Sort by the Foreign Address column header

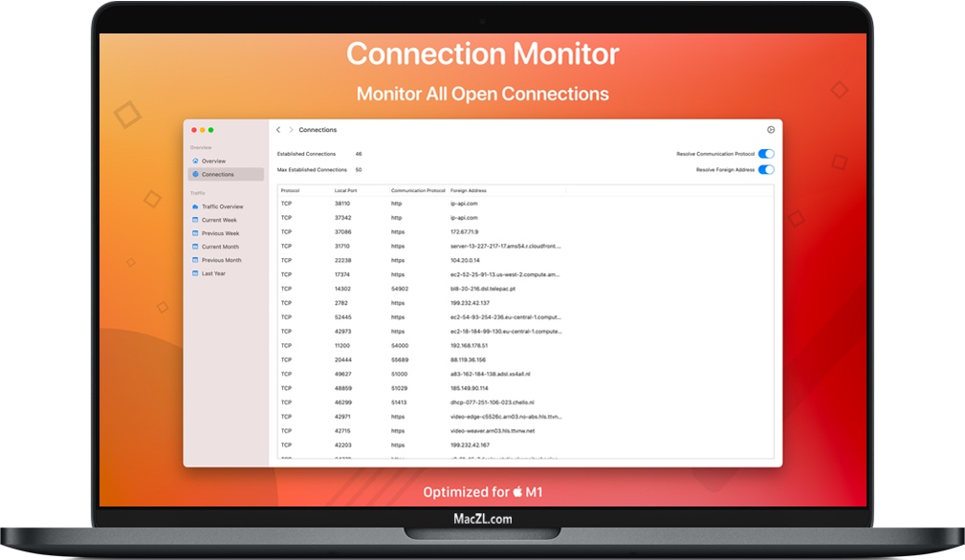point(469,190)
